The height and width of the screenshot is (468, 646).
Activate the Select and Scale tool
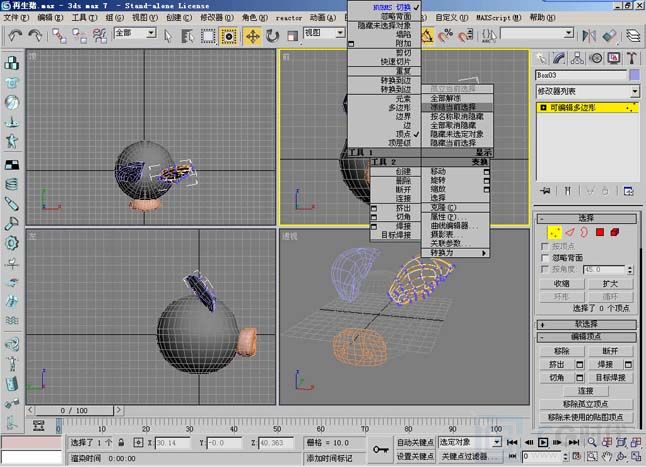[292, 36]
